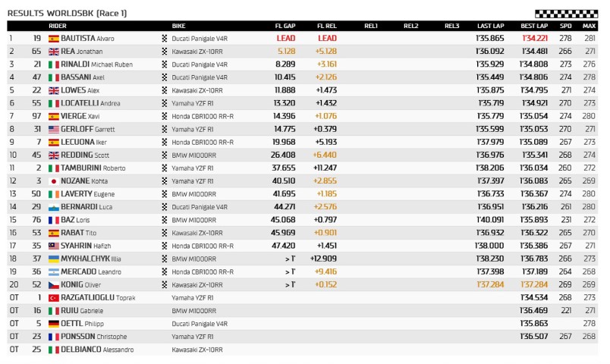Select the LAST LAP column header

(x=490, y=26)
